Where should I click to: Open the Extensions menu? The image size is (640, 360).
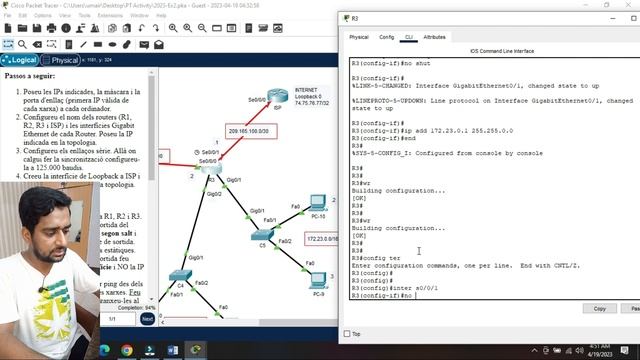110,16
